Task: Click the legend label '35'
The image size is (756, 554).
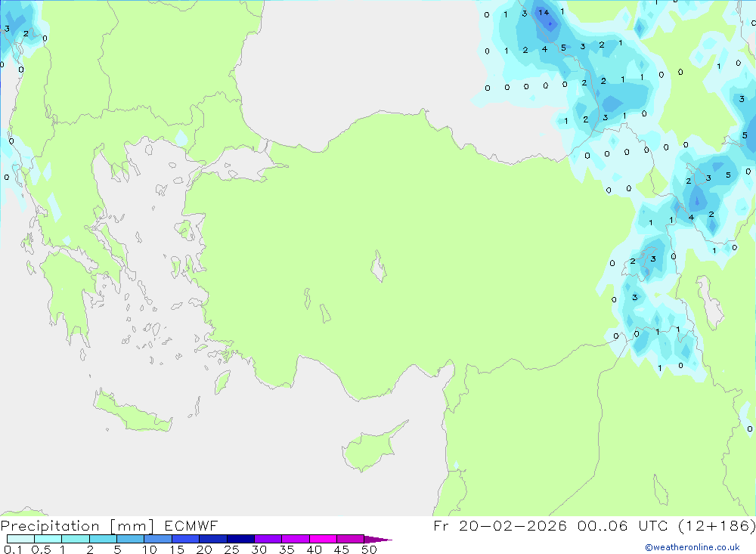Action: (x=287, y=549)
